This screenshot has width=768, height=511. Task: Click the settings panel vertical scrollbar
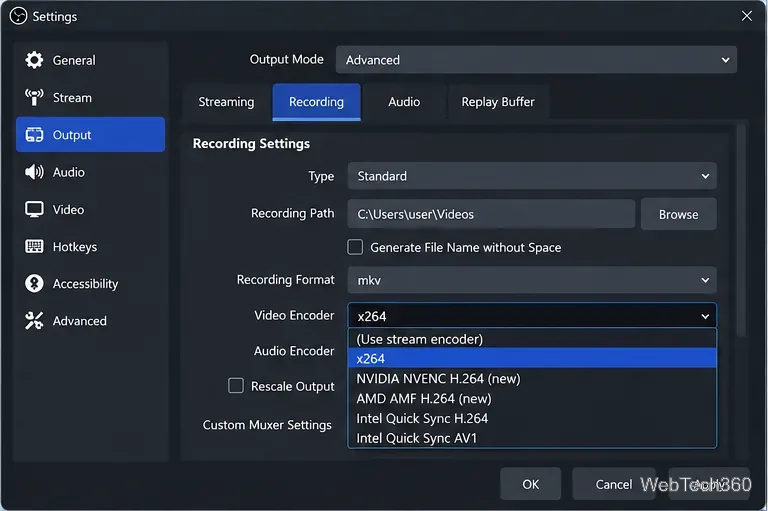click(x=742, y=230)
